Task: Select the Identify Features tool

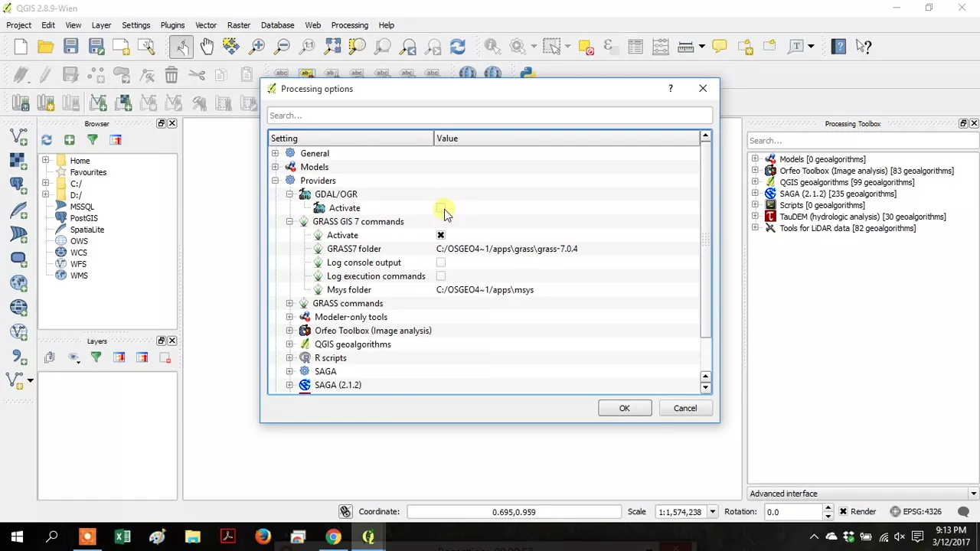Action: tap(492, 47)
